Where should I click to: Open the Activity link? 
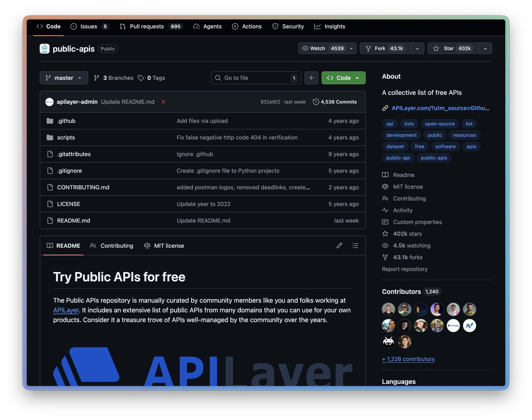pos(398,210)
